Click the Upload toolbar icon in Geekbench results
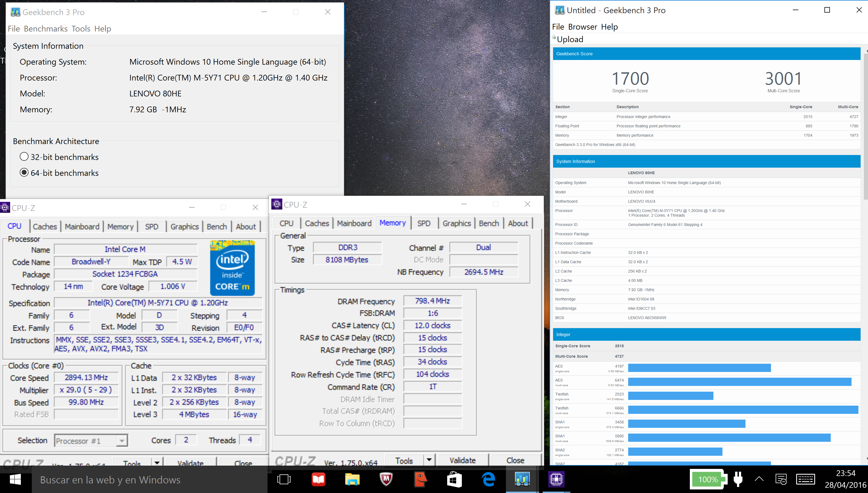868x493 pixels. pos(554,37)
